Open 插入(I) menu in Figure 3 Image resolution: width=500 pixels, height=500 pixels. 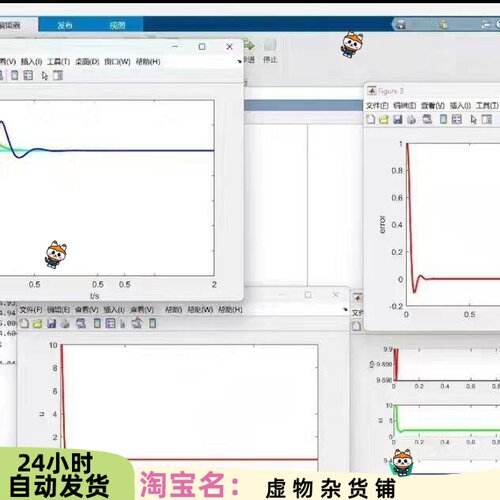pyautogui.click(x=460, y=106)
